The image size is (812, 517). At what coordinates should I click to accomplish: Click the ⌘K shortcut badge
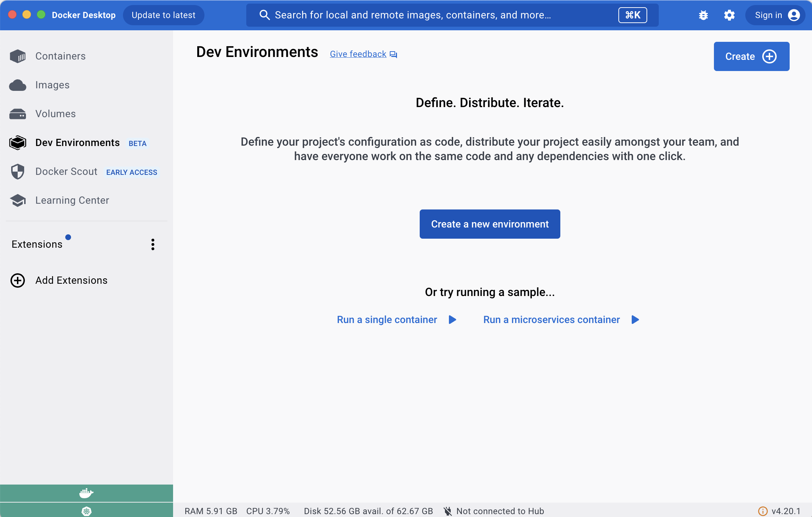tap(633, 15)
